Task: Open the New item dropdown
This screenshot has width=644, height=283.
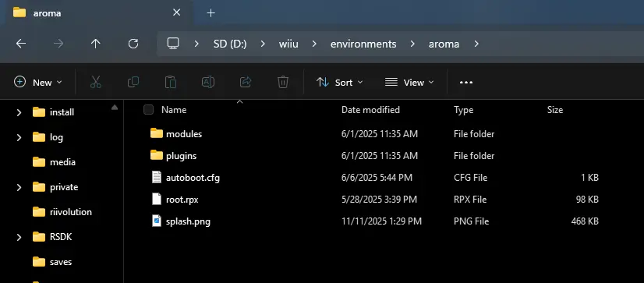Action: 37,83
